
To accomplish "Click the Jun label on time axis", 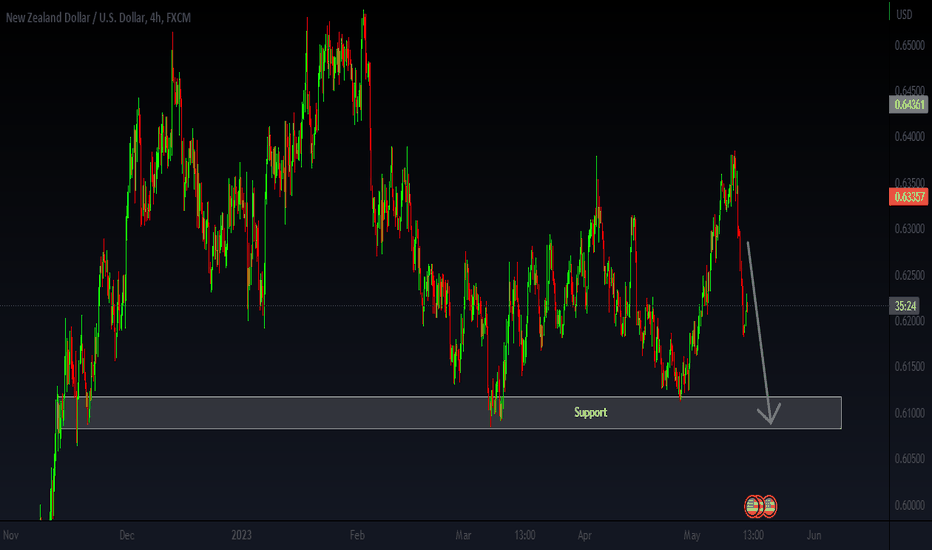I will click(x=814, y=535).
